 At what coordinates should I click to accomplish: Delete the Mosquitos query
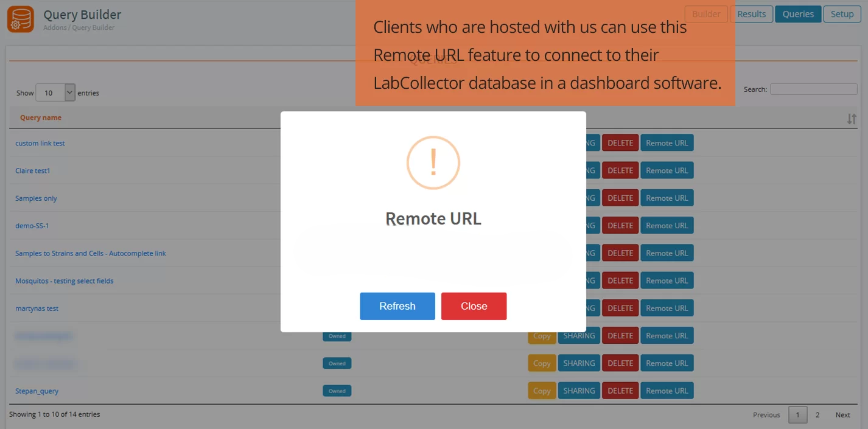[x=620, y=281]
